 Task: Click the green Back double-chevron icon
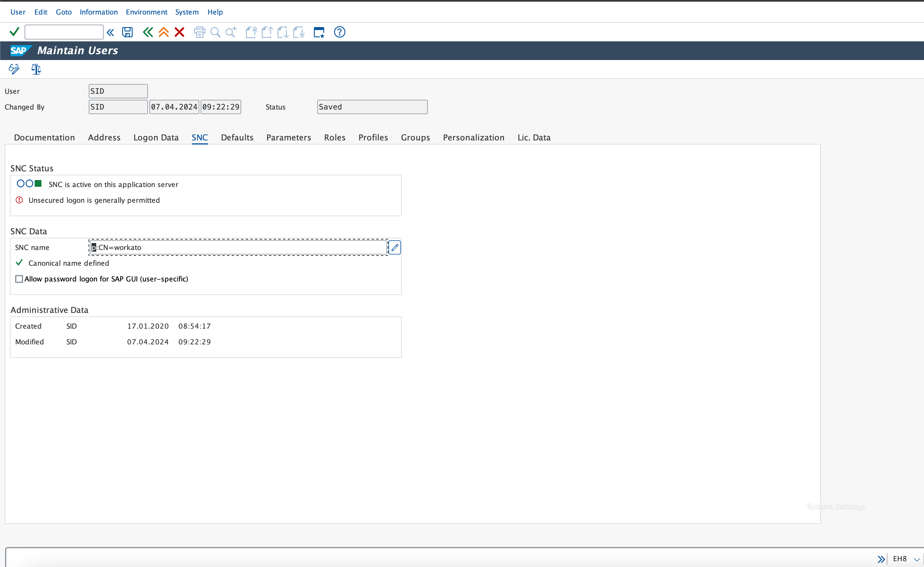[148, 32]
